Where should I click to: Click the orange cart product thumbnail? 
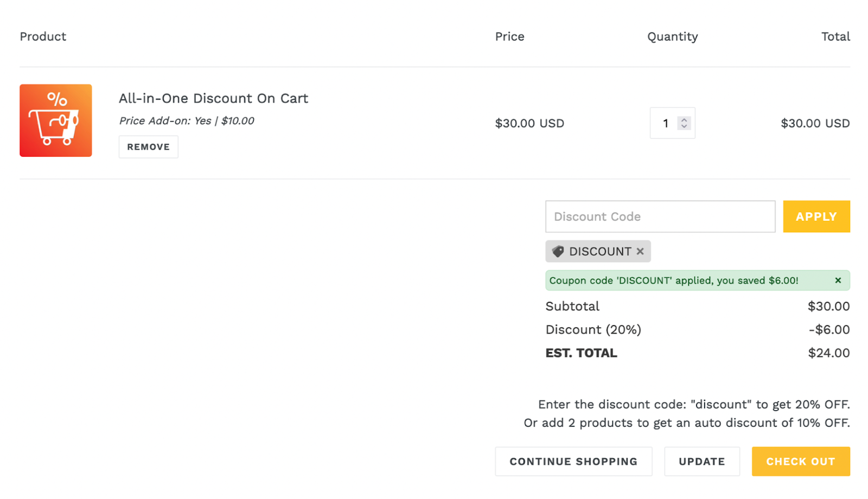point(56,120)
